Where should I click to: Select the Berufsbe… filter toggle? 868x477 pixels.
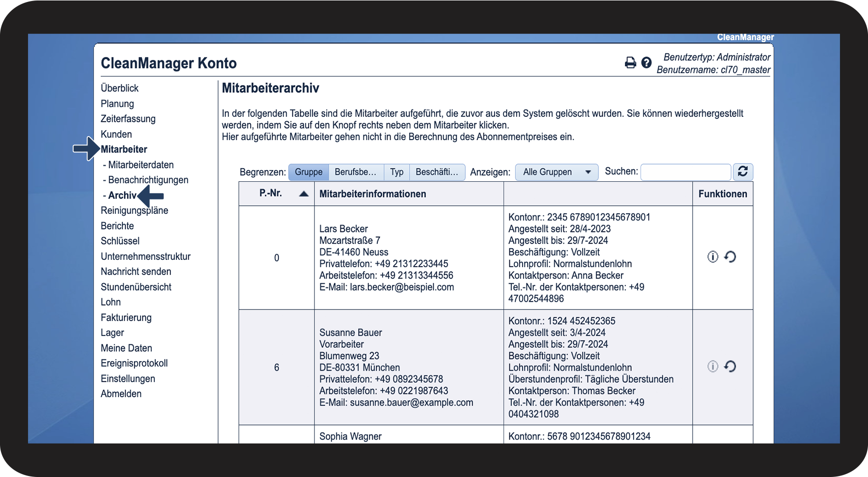[x=356, y=172]
